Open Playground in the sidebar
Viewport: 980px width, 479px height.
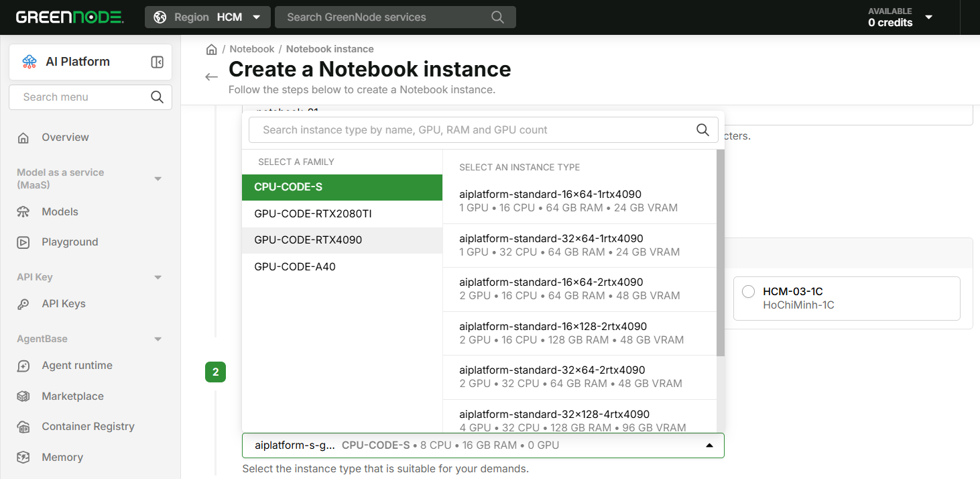(x=70, y=242)
